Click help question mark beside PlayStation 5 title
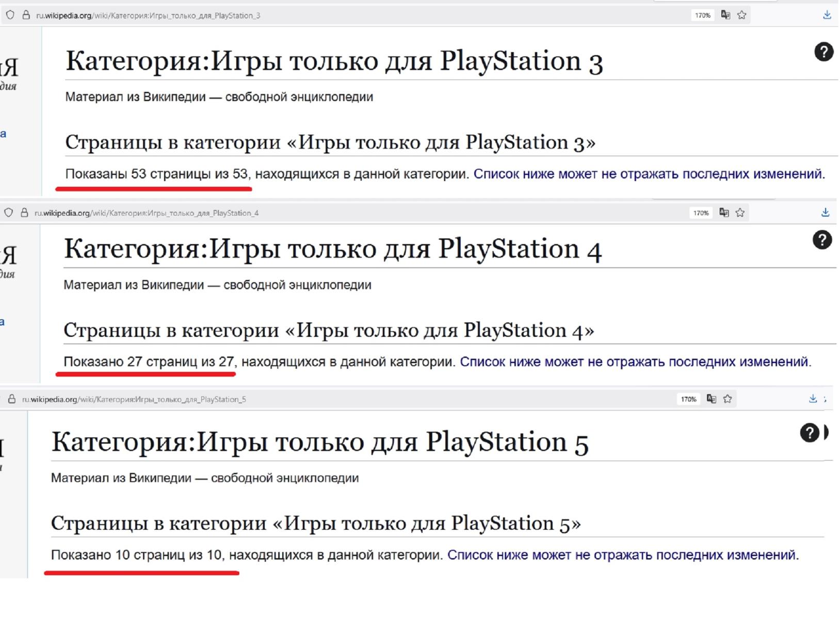Viewport: 840px width, 619px height. [810, 433]
